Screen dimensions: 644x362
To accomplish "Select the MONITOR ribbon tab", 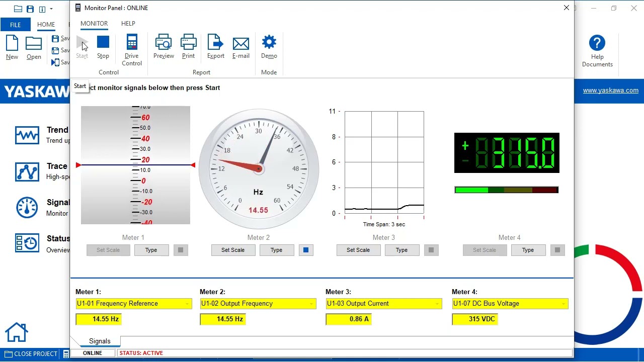I will click(x=94, y=23).
